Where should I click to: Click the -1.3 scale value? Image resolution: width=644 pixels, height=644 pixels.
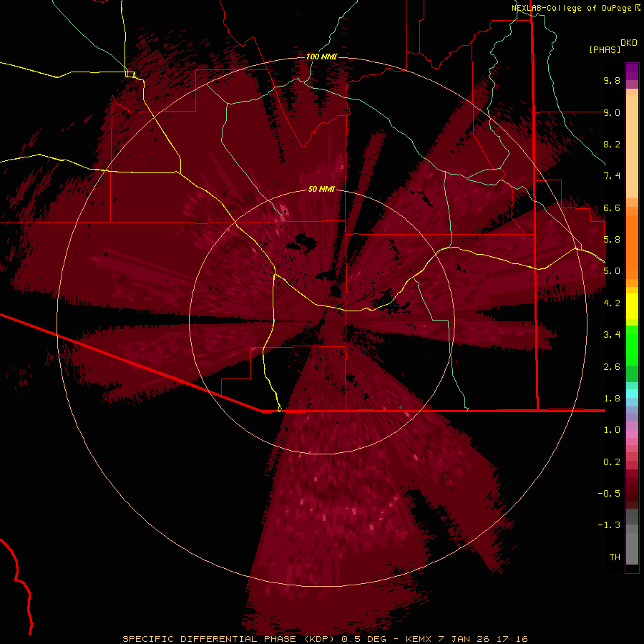tap(609, 525)
